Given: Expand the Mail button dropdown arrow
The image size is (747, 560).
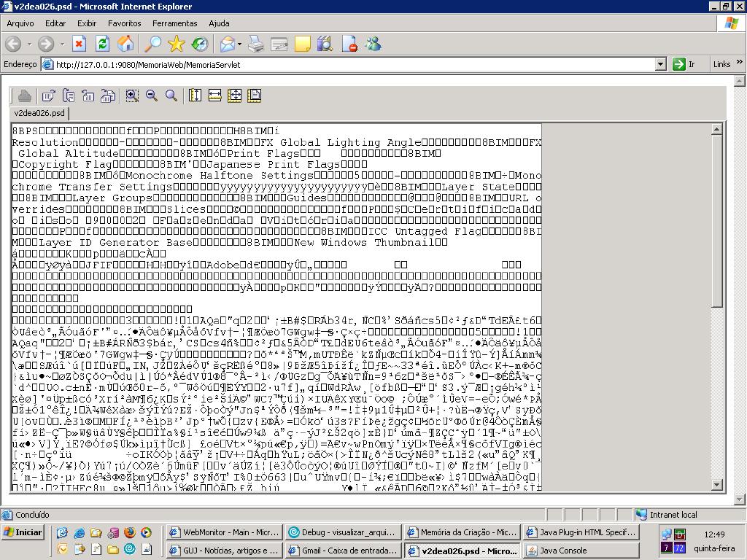Looking at the screenshot, I should coord(239,44).
